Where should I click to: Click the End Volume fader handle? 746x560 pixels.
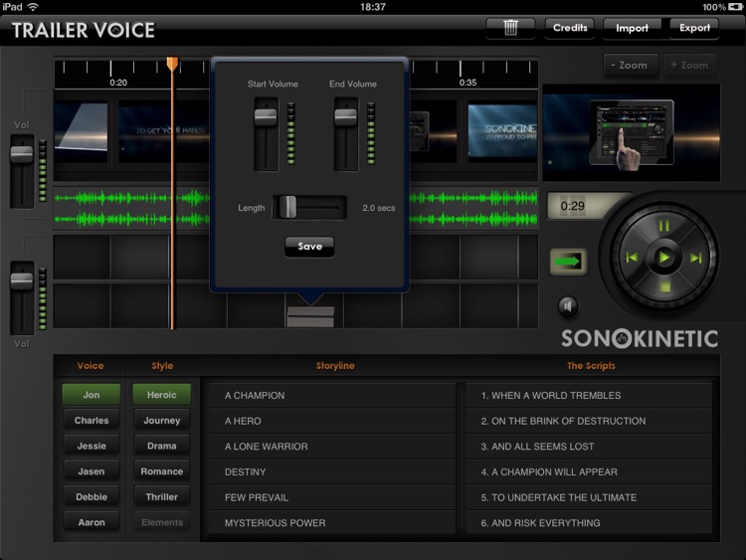[345, 116]
